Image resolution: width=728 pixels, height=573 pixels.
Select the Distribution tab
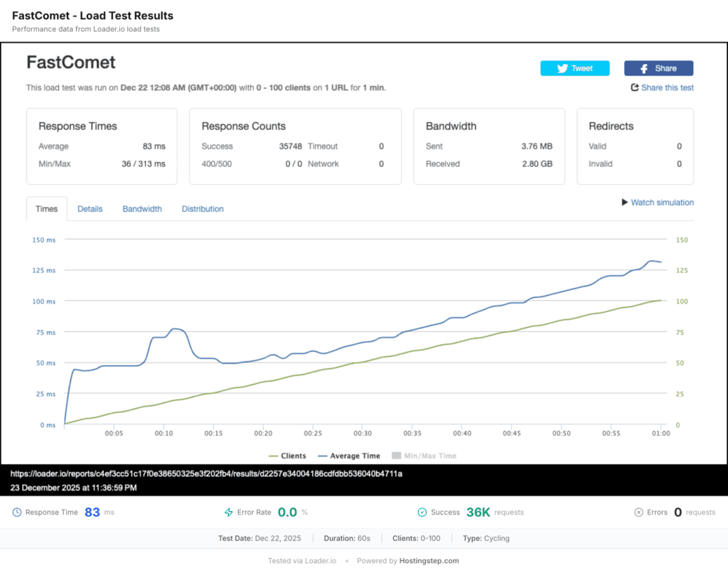[203, 209]
